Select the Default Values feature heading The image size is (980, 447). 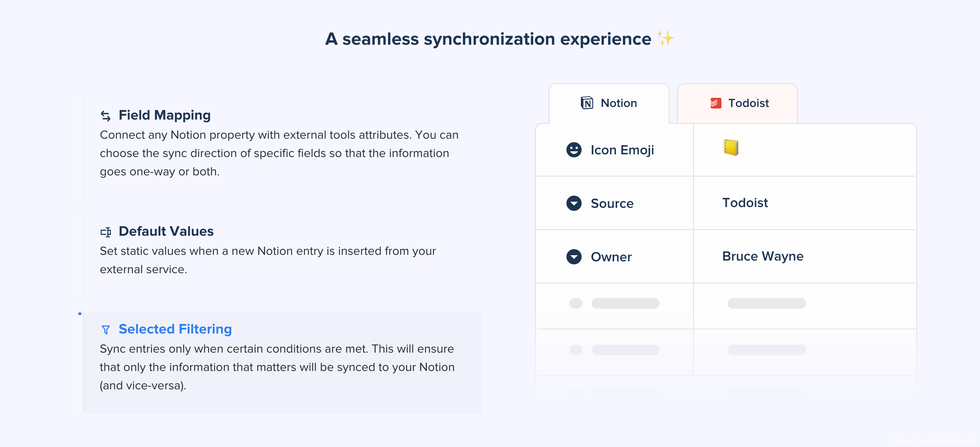click(x=166, y=232)
